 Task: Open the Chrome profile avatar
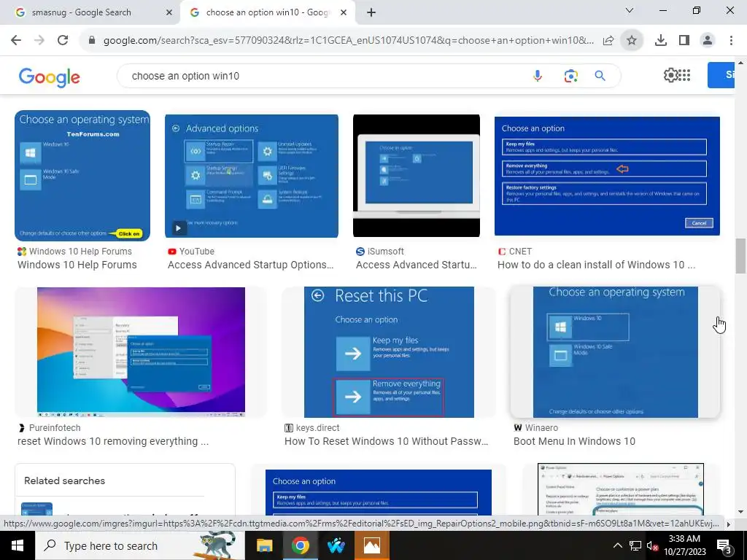pos(708,41)
